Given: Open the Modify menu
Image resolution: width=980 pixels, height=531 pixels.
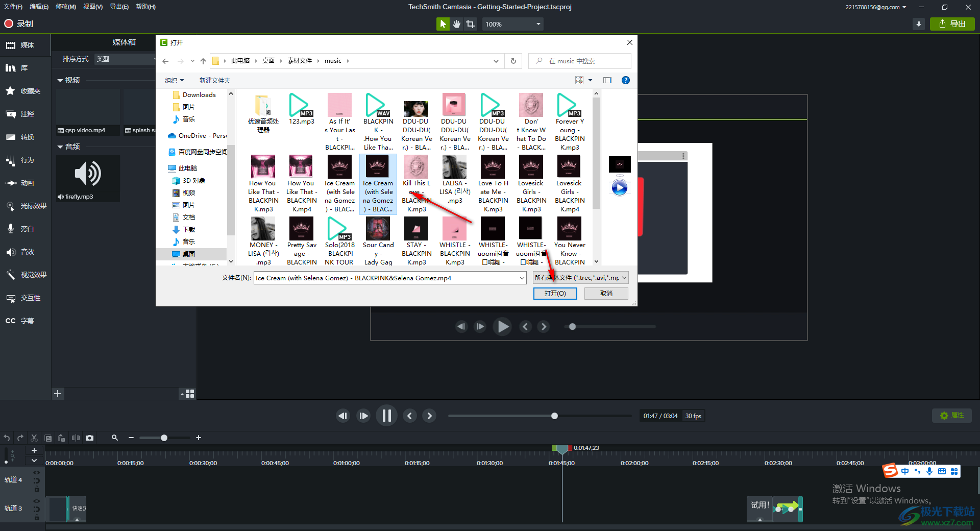Looking at the screenshot, I should pyautogui.click(x=66, y=7).
